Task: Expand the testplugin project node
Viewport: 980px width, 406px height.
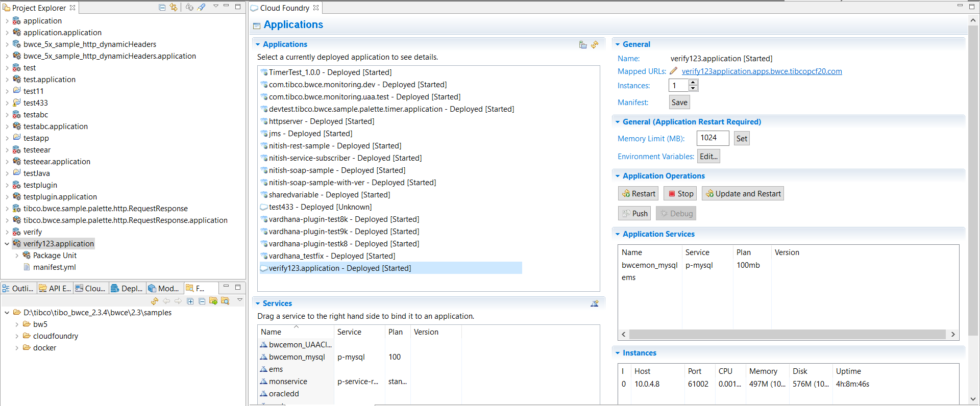Action: point(7,185)
